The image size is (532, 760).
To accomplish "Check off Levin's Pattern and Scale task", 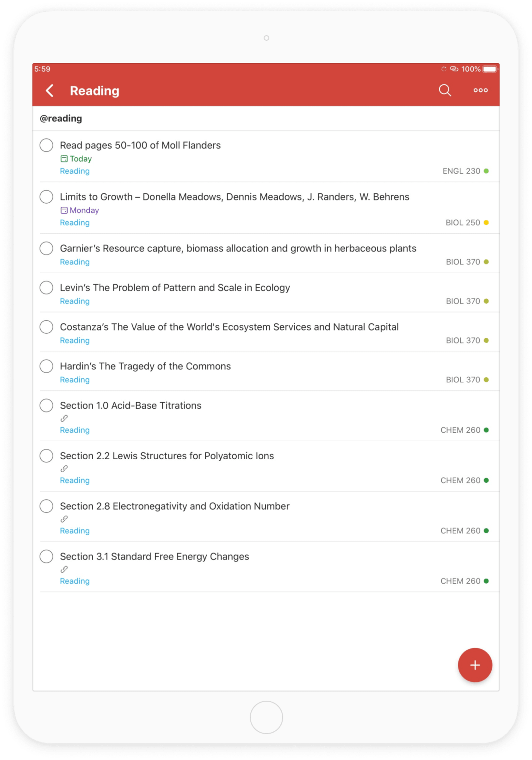I will click(46, 287).
